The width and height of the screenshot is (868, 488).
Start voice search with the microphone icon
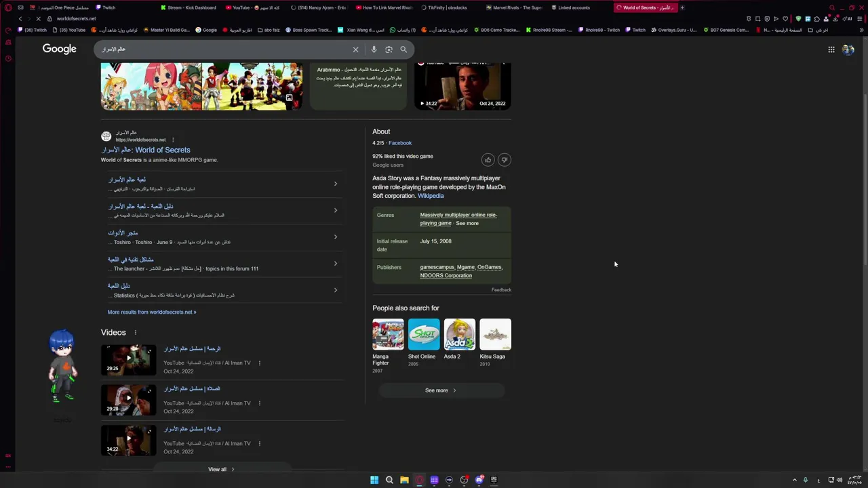point(374,49)
